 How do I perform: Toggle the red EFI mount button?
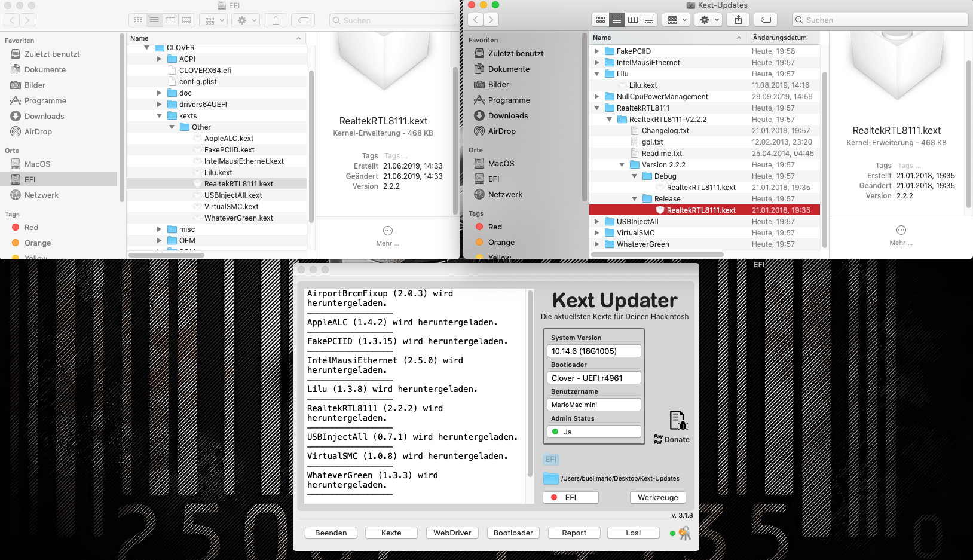coord(571,498)
